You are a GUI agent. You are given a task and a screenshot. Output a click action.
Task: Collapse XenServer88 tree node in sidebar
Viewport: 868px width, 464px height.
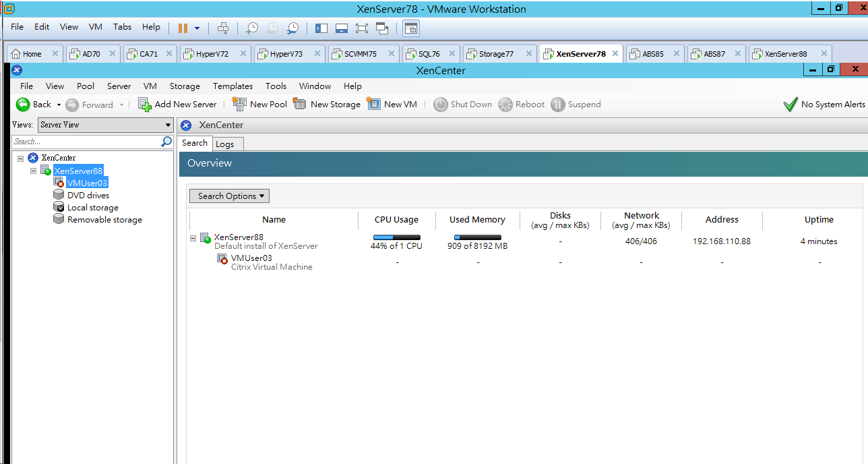pyautogui.click(x=33, y=171)
